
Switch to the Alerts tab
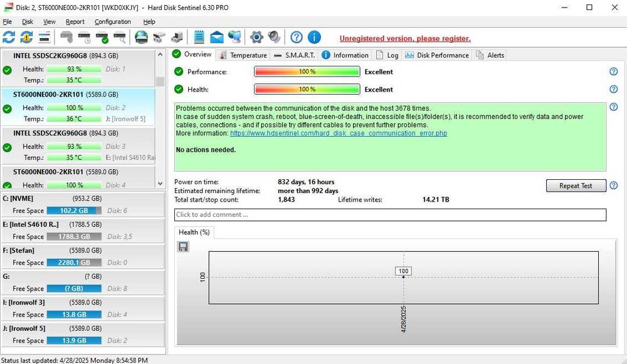pos(490,55)
